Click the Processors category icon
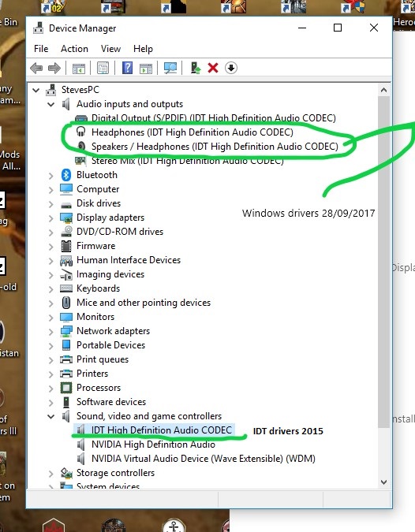415x532 pixels. [x=66, y=388]
